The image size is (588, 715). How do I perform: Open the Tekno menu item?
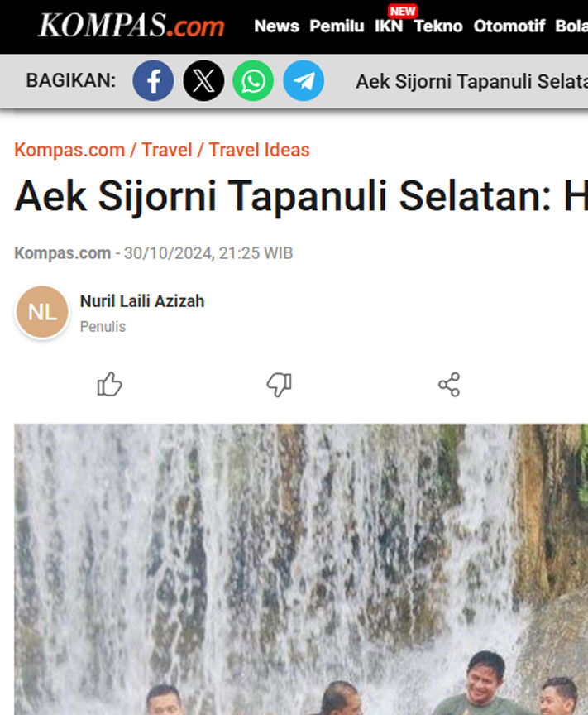438,26
